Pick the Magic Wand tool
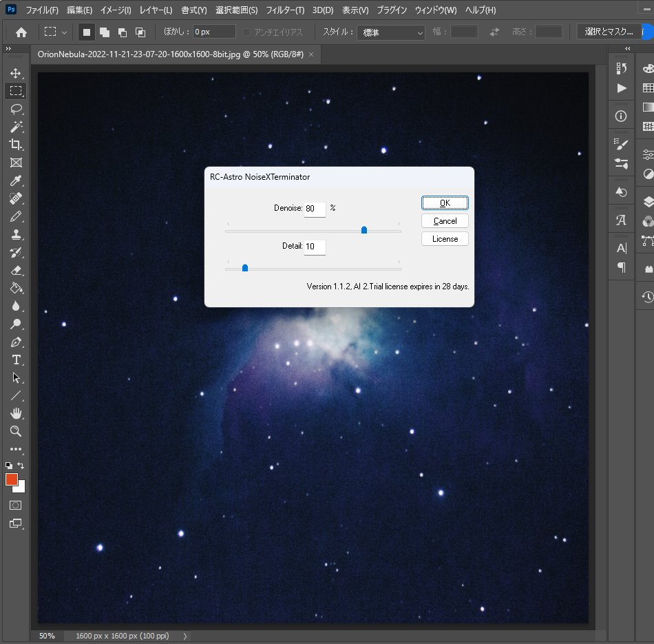 pyautogui.click(x=16, y=127)
